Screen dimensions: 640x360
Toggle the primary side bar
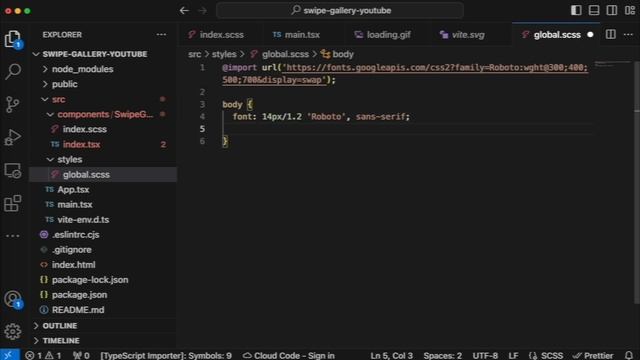(576, 10)
